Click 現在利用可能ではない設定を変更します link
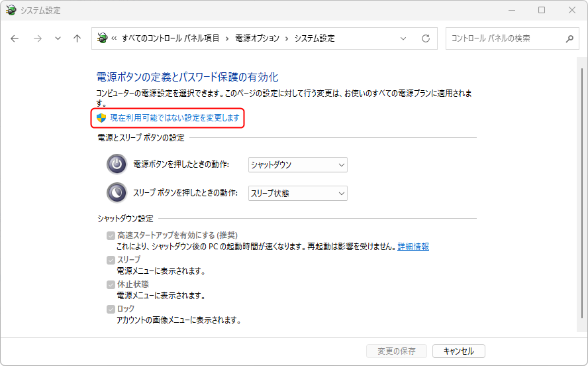The image size is (588, 366). click(x=175, y=118)
